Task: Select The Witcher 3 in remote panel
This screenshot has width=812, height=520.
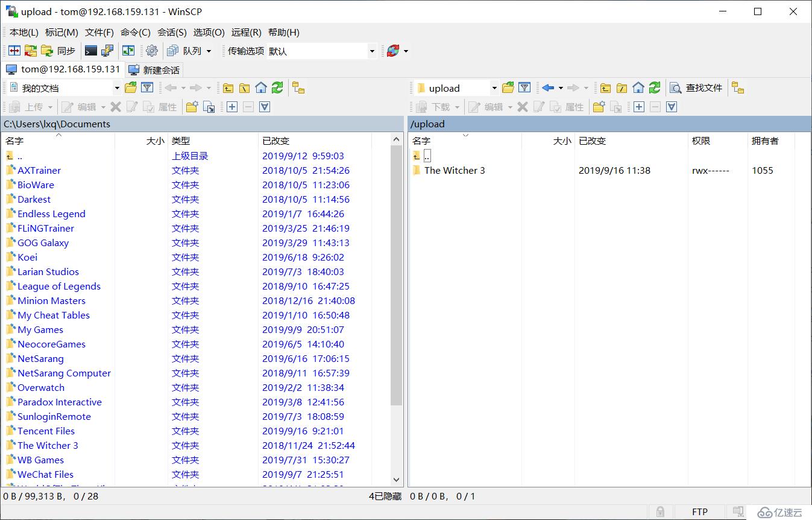Action: pos(455,170)
